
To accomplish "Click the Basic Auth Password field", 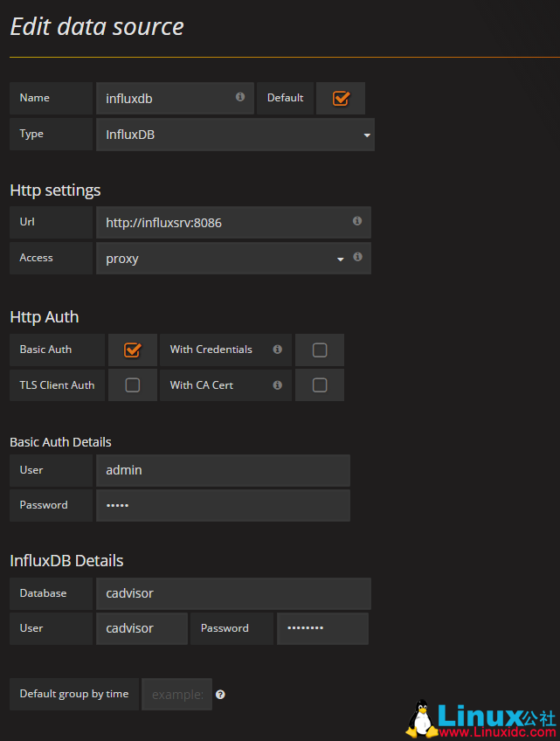I will [x=223, y=505].
